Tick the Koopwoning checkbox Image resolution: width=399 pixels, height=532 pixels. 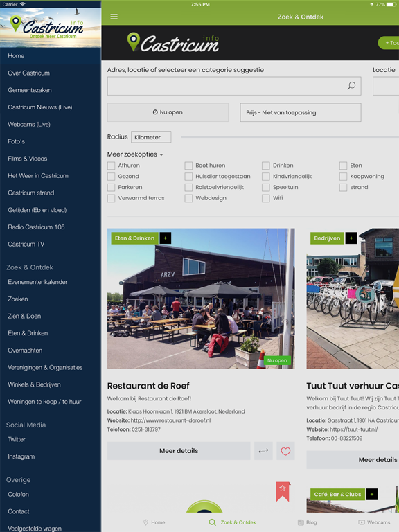[x=343, y=177]
